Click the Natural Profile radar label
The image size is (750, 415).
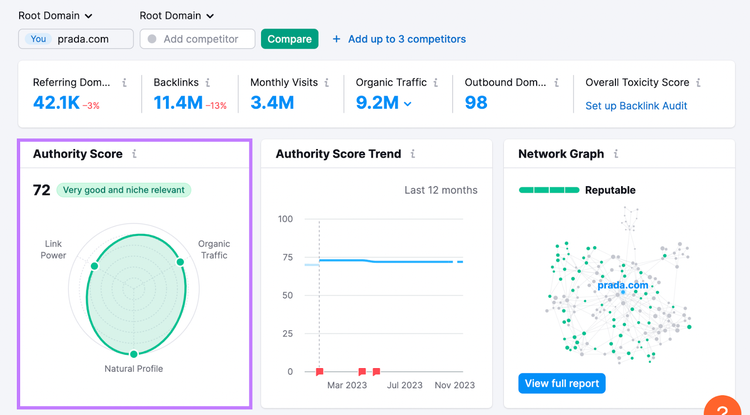[x=133, y=369]
